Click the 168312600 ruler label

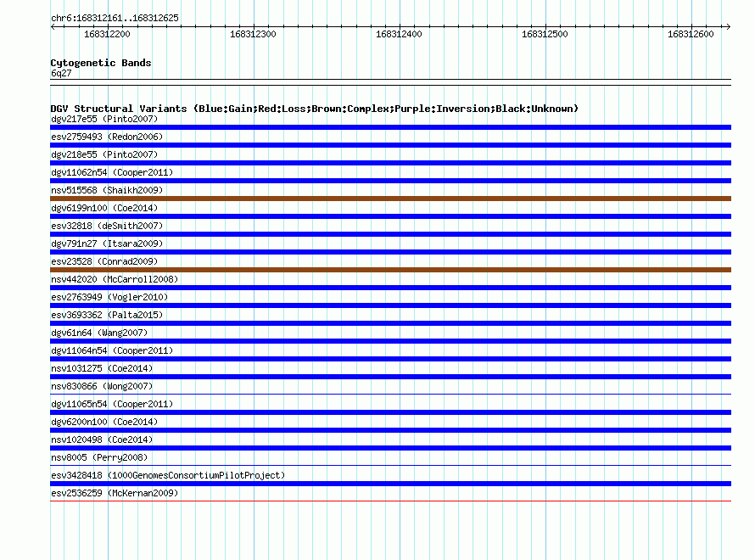tap(691, 34)
